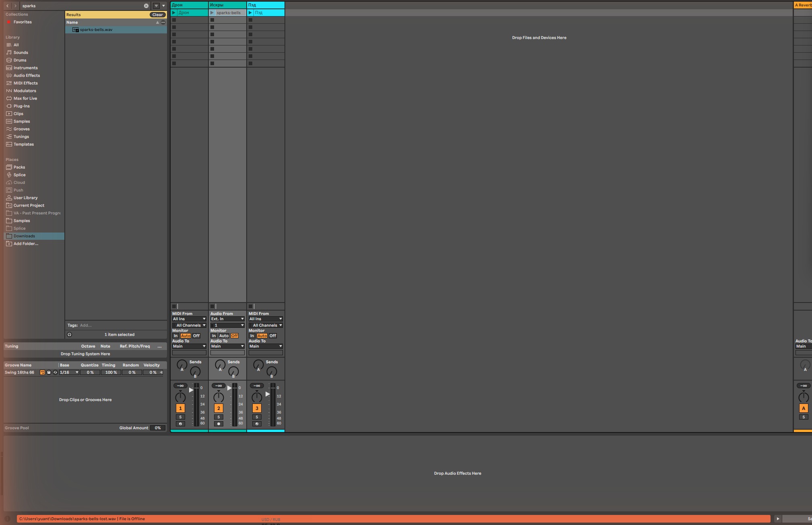This screenshot has height=525, width=812.
Task: Open MIDI From All Ins dropdown on Дрон
Action: pyautogui.click(x=189, y=319)
